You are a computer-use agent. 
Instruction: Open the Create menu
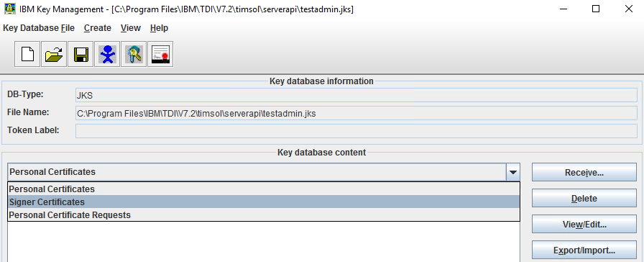[x=97, y=28]
